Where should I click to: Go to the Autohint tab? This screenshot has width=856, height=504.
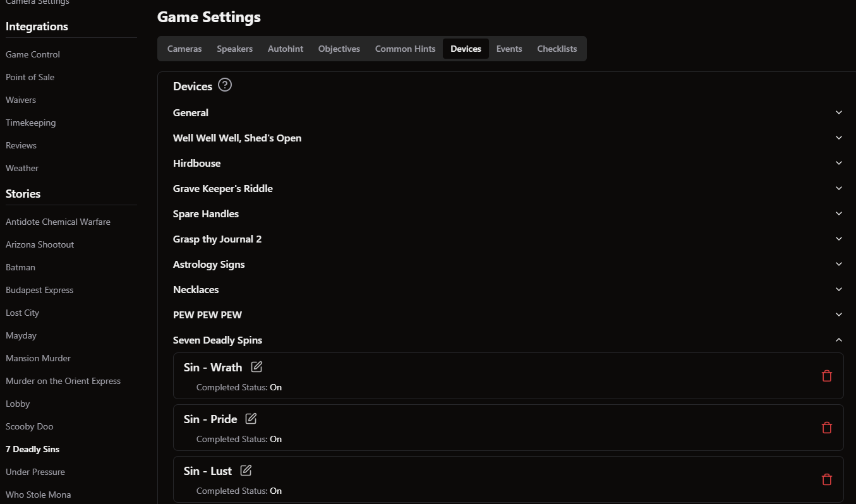pyautogui.click(x=286, y=49)
